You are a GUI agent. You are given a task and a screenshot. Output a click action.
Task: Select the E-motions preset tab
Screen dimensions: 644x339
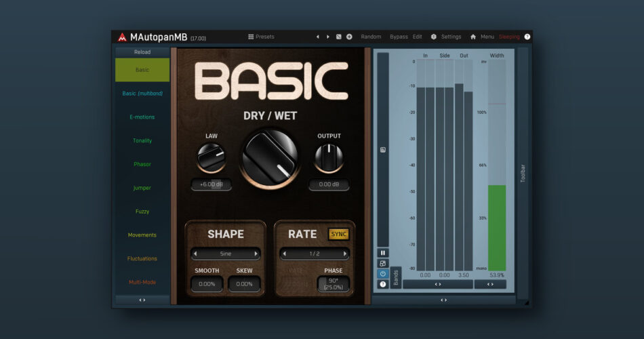point(142,117)
